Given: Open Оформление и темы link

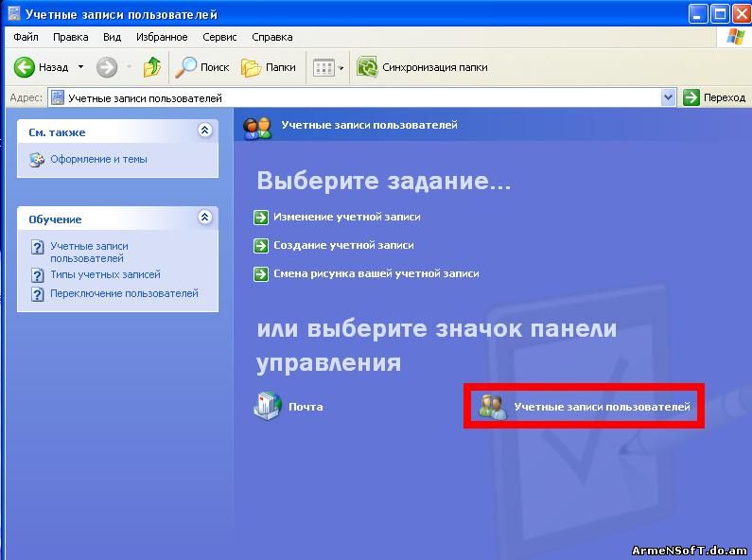Looking at the screenshot, I should [98, 159].
